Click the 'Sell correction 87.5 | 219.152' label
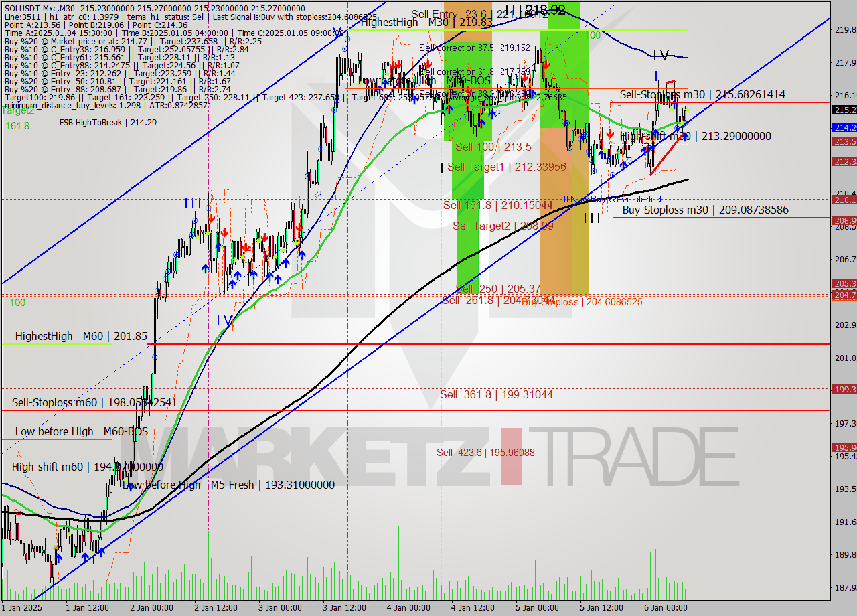 pyautogui.click(x=475, y=48)
